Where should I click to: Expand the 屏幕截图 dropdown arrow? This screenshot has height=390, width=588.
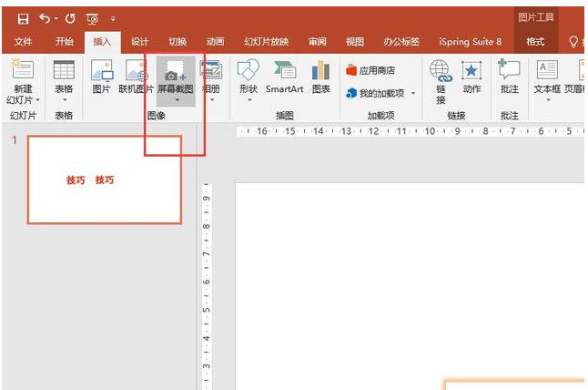click(x=177, y=100)
